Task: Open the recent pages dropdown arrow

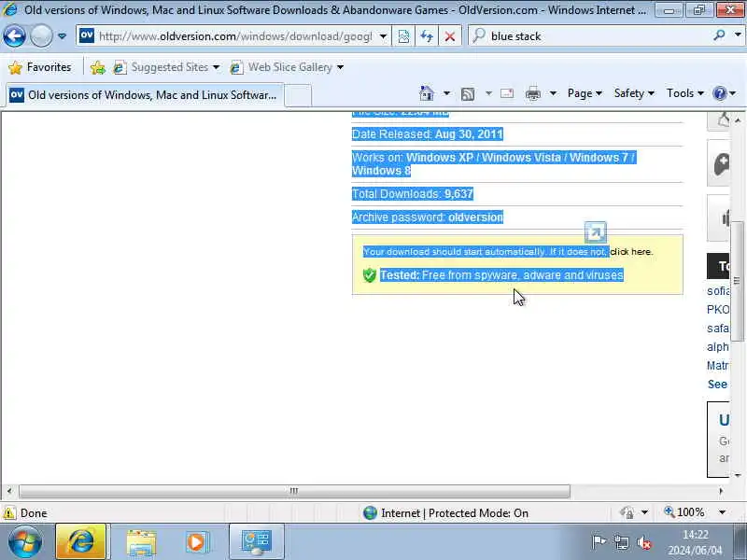Action: coord(62,36)
